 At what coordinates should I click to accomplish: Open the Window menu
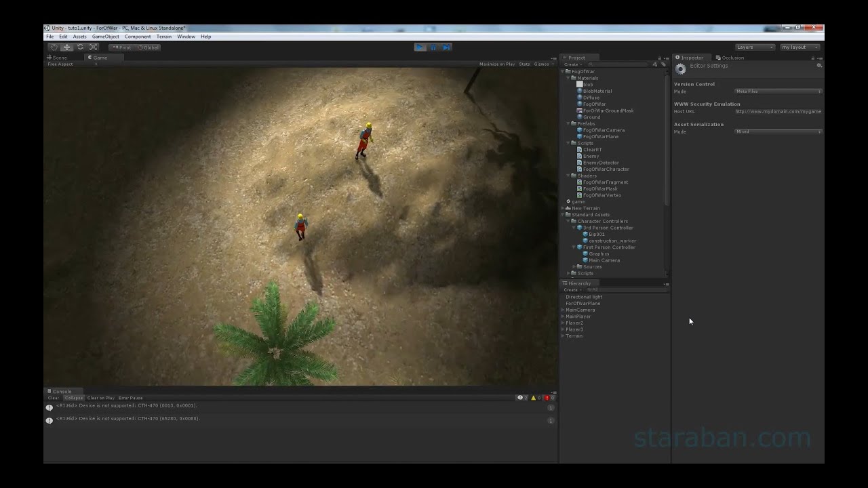186,37
